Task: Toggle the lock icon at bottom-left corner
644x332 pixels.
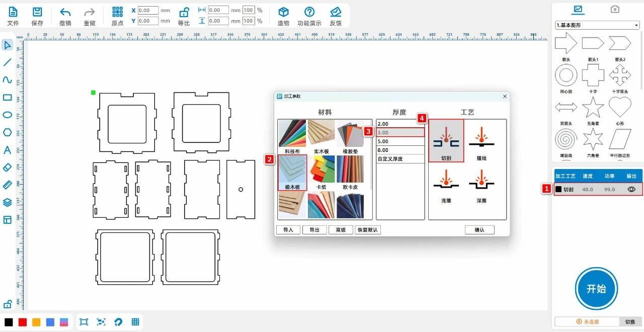Action: [8, 304]
